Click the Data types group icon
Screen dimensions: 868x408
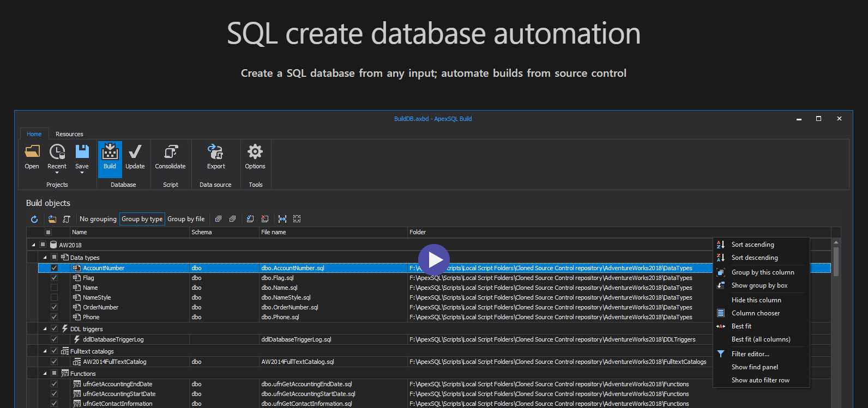coord(65,257)
